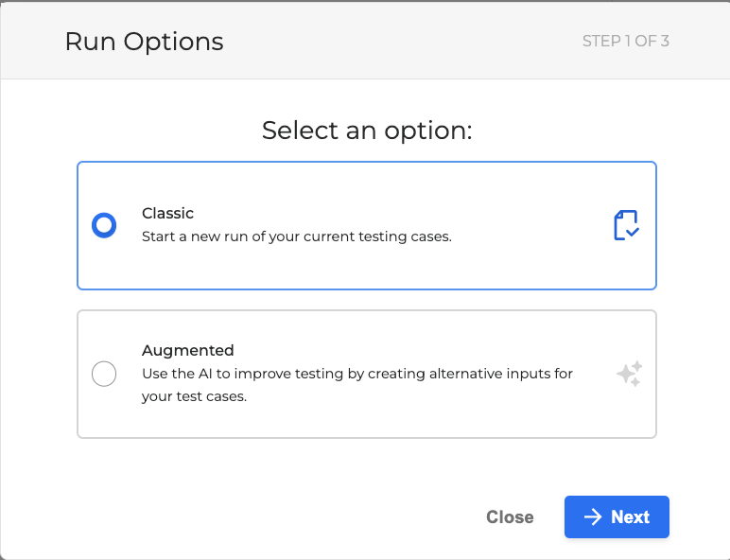Screen dimensions: 730x560
Task: Click the "Classic" option title
Action: click(x=167, y=213)
